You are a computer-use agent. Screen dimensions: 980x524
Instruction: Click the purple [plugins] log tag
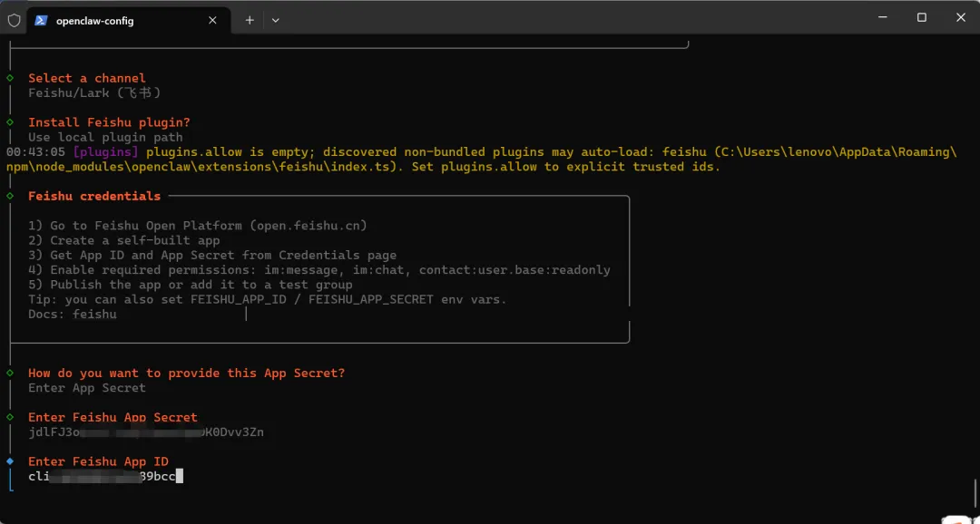pyautogui.click(x=105, y=152)
